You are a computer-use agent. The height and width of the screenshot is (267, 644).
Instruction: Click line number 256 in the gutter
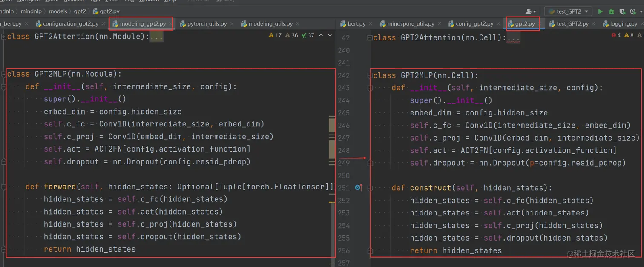343,250
